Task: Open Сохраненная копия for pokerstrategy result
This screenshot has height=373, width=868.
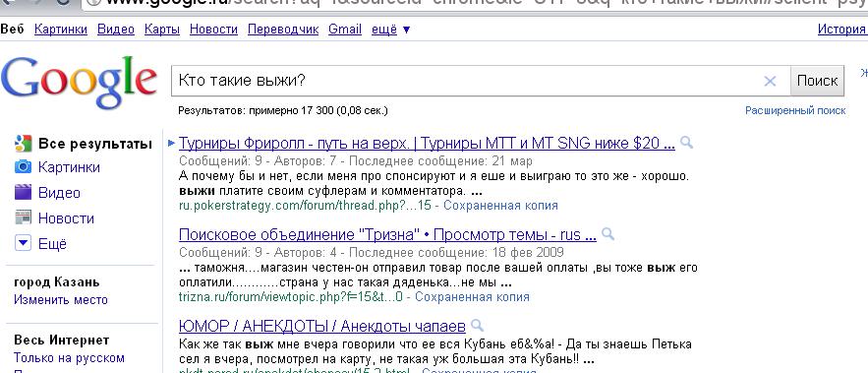Action: tap(500, 206)
